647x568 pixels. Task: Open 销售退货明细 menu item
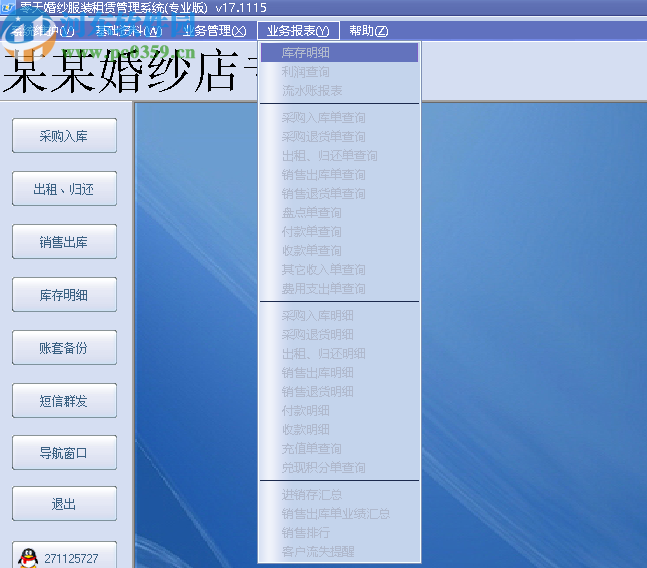point(339,392)
